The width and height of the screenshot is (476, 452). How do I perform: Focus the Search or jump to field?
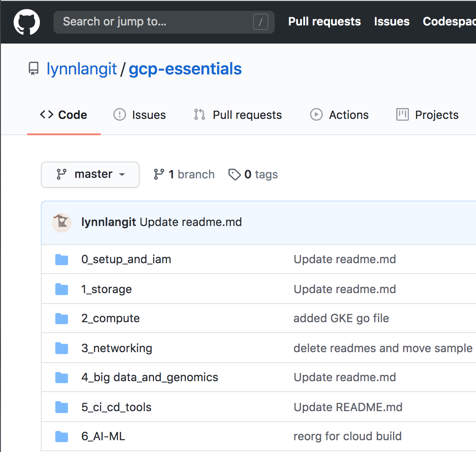(164, 22)
